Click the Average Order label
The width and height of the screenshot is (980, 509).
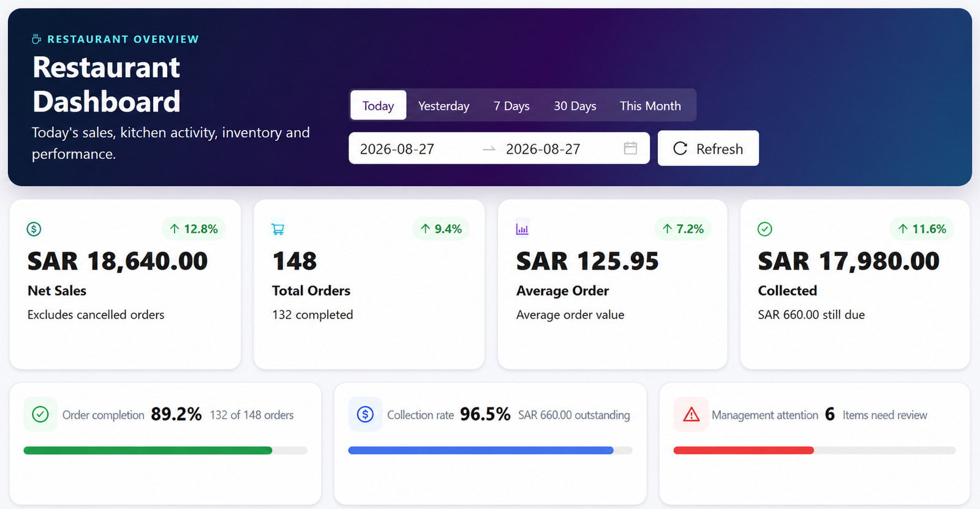563,291
